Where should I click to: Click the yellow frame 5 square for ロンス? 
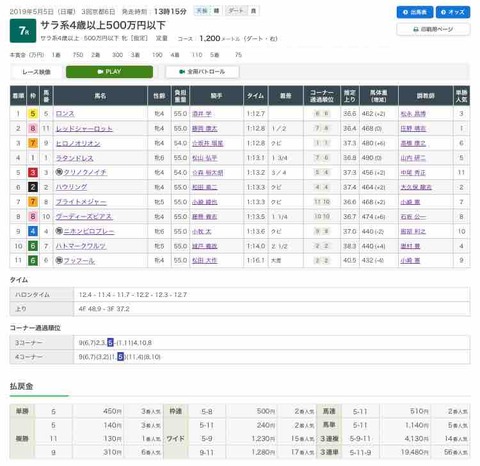(33, 114)
